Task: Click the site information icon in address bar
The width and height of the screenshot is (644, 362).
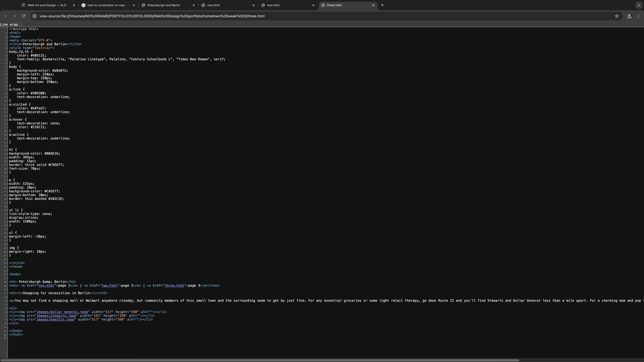Action: click(34, 16)
